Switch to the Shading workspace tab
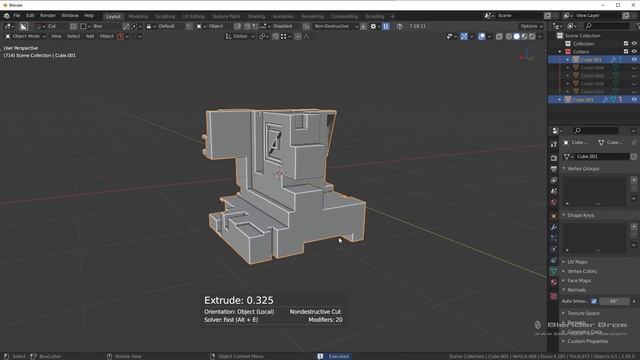Screen dimensions: 640x360 [x=256, y=16]
